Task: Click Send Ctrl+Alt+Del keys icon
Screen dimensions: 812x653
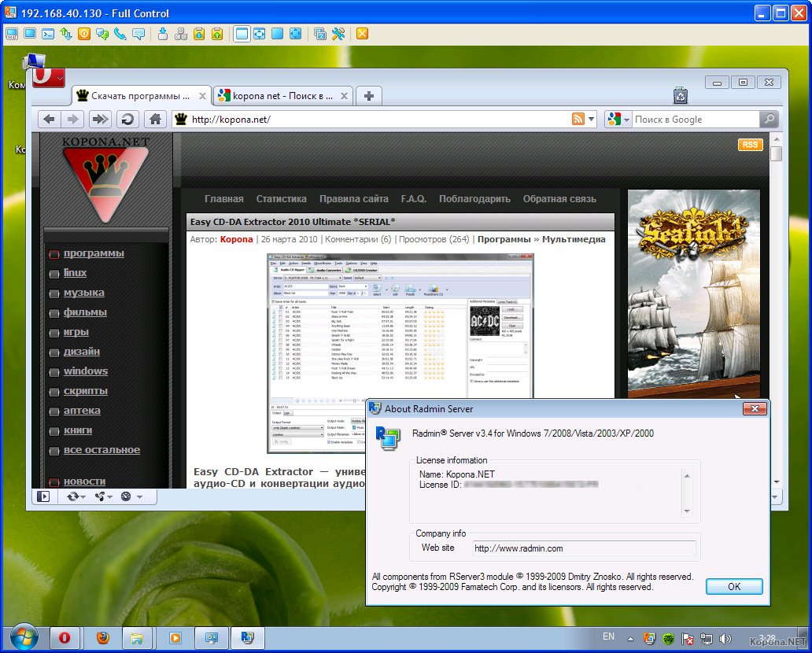Action: click(181, 34)
